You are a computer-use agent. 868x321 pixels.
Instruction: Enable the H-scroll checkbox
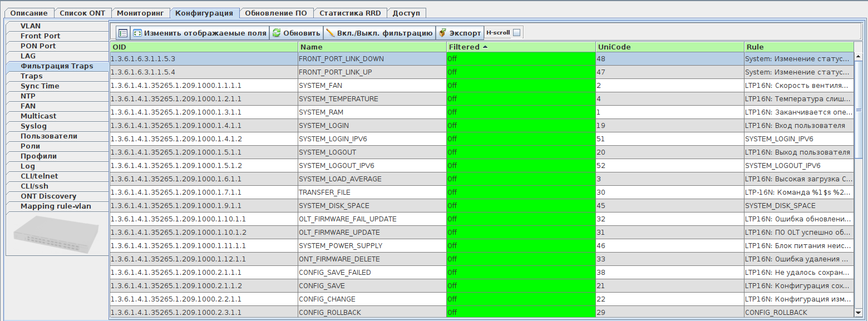(x=516, y=33)
